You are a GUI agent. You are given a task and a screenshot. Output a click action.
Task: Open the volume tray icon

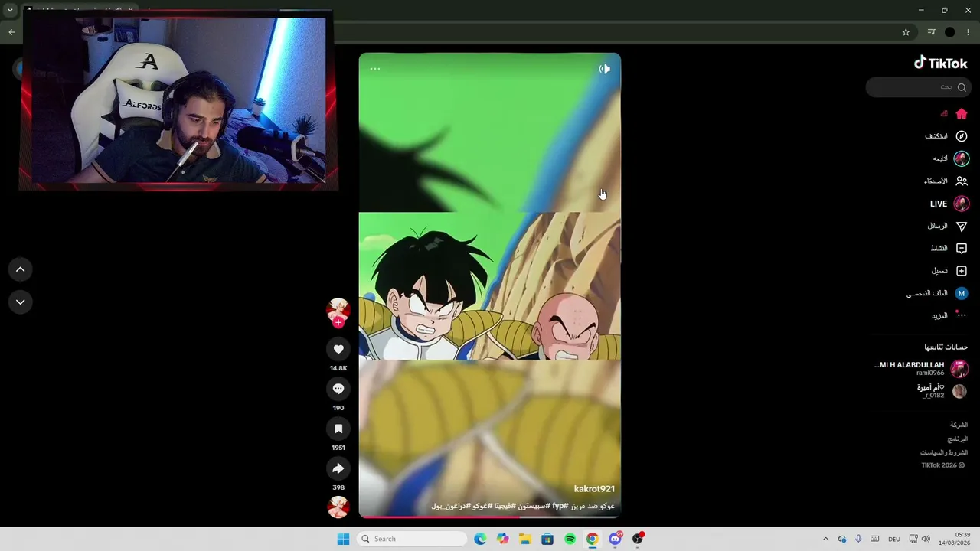pos(926,539)
